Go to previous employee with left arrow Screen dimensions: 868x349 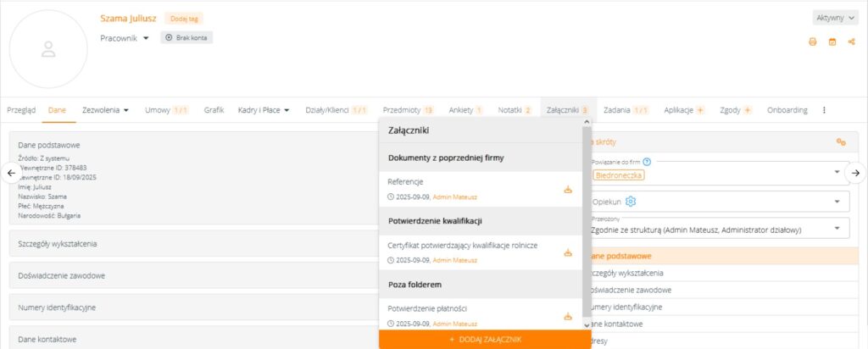coord(11,173)
